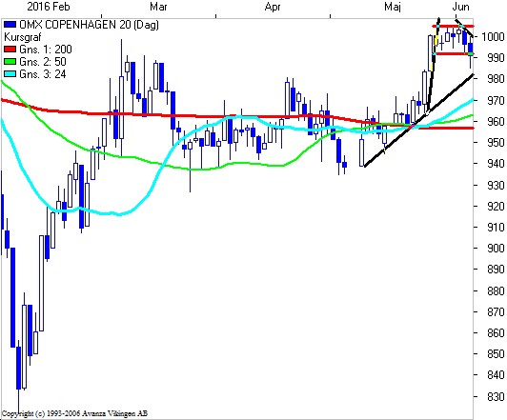Click the 'Gns. 2: 50' legend entry
The image size is (507, 420).
pos(43,61)
